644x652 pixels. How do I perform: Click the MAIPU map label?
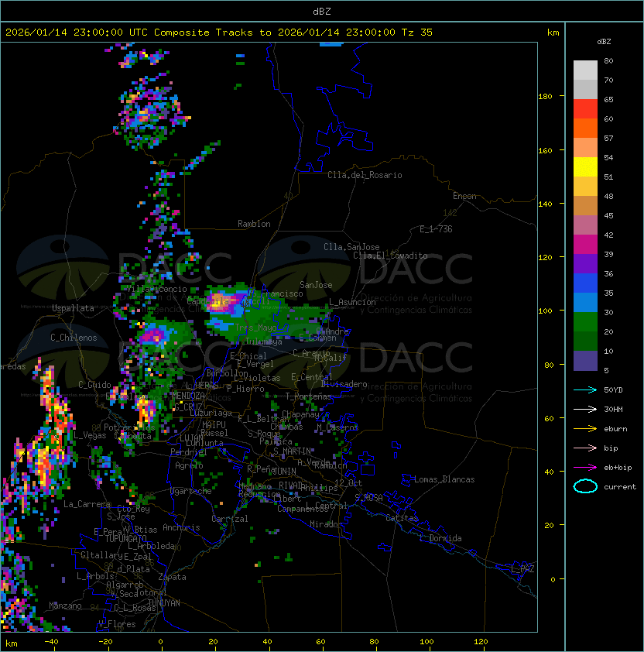pos(214,425)
